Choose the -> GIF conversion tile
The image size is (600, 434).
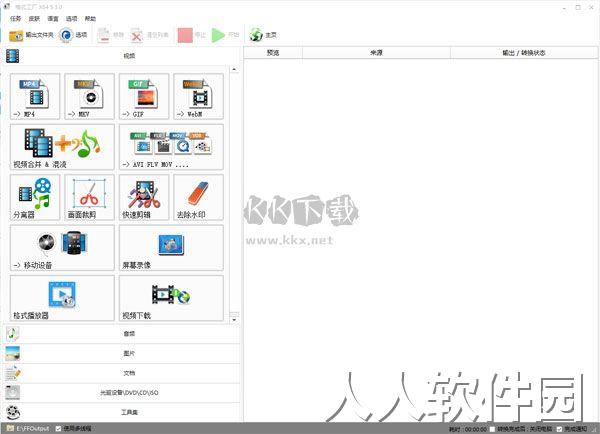coord(144,96)
